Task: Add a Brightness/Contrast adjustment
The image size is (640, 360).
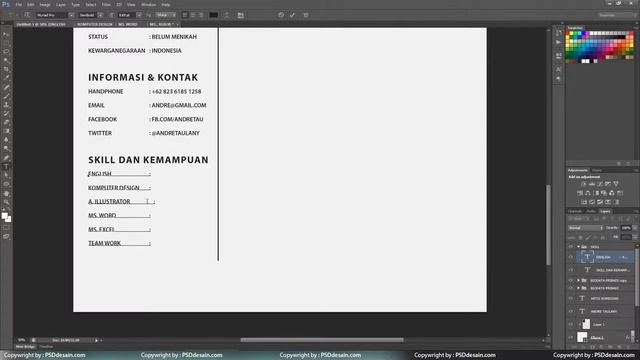Action: (584, 184)
